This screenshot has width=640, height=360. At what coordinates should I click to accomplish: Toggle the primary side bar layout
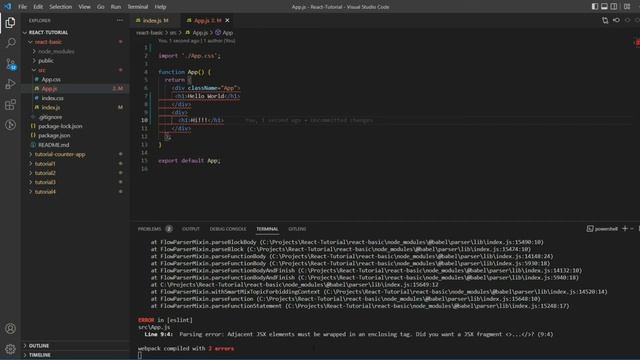[595, 7]
